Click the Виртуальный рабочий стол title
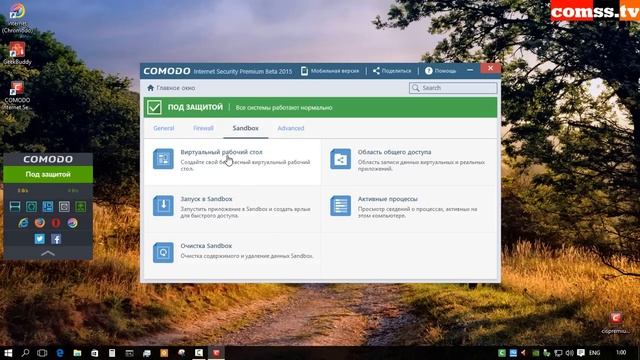This screenshot has width=640, height=360. [x=222, y=152]
